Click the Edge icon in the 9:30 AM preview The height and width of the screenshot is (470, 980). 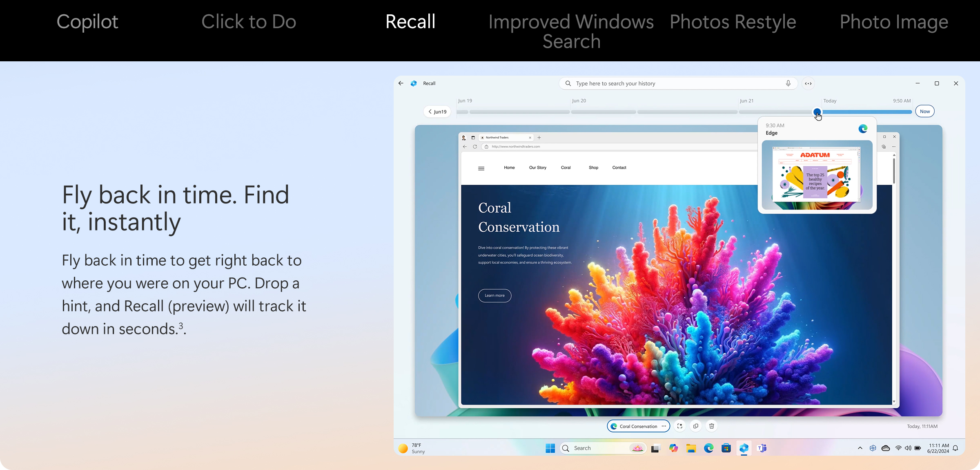click(x=863, y=129)
